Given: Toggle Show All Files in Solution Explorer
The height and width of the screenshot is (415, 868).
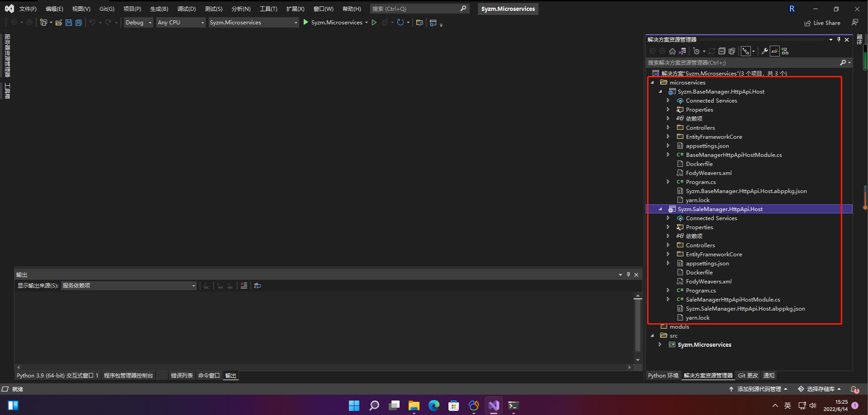Looking at the screenshot, I should click(732, 51).
